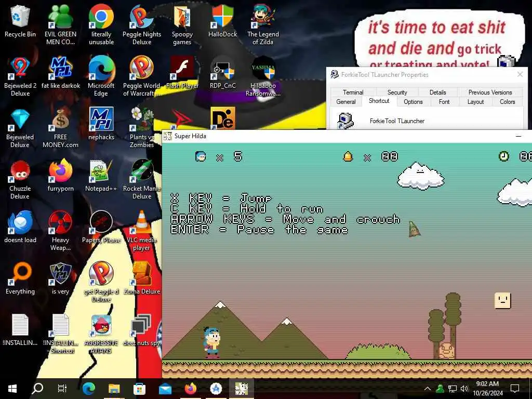The width and height of the screenshot is (532, 399).
Task: Close the ForkieTool TLauncher Properties dialog
Action: [x=520, y=74]
